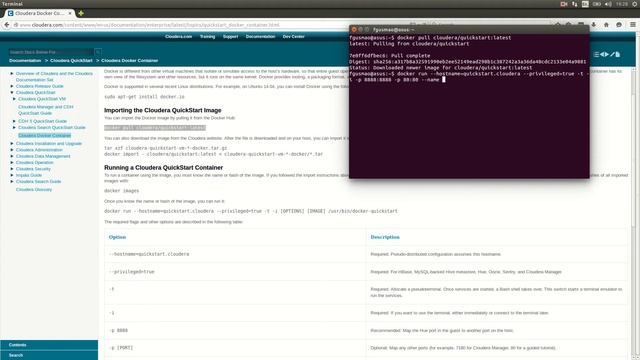Click the pencil feedback icon in docs header

(x=612, y=54)
